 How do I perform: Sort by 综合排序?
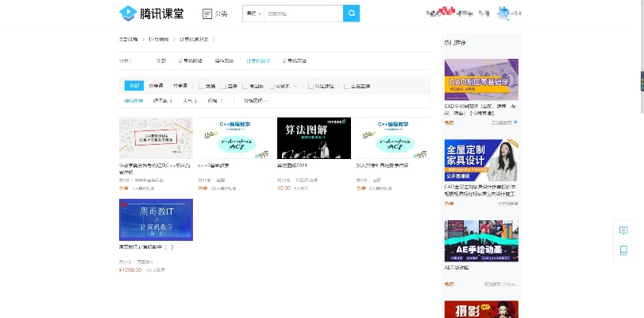(134, 101)
